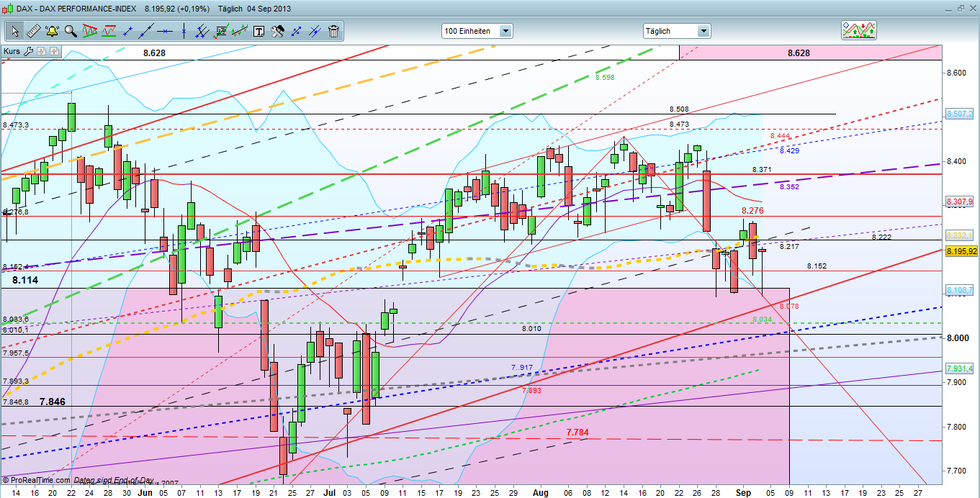Click the 7.700 price axis label
The height and width of the screenshot is (498, 980).
point(958,471)
